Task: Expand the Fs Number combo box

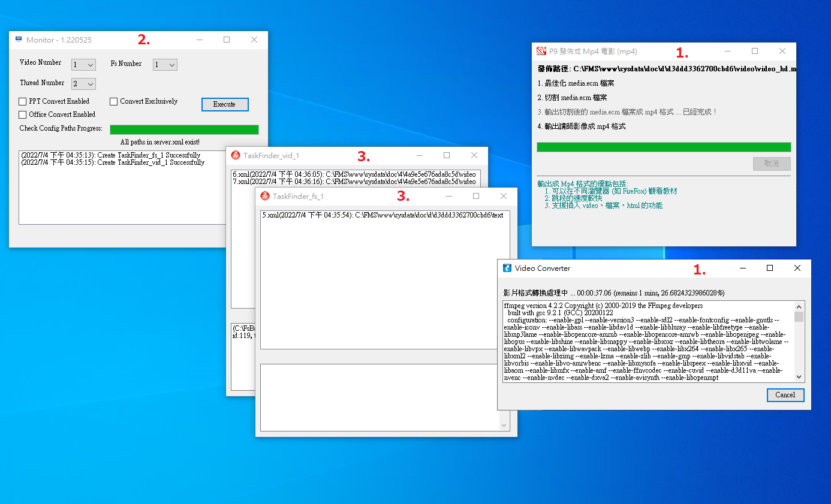Action: click(x=165, y=64)
